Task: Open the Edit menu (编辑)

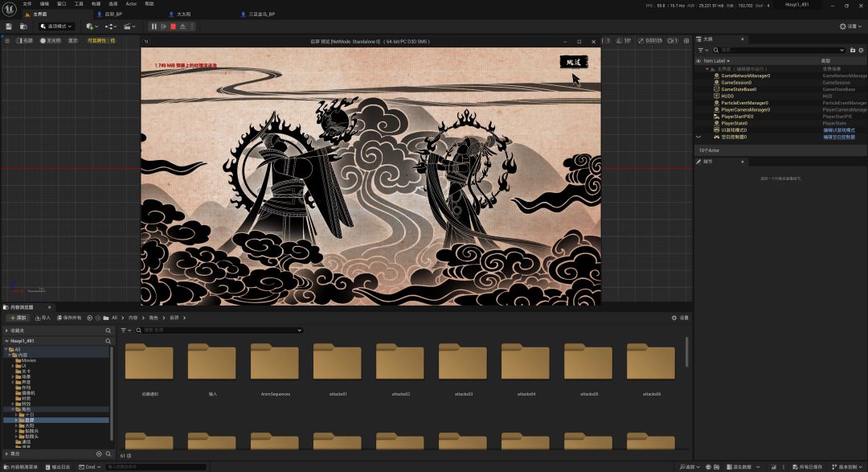Action: 44,4
